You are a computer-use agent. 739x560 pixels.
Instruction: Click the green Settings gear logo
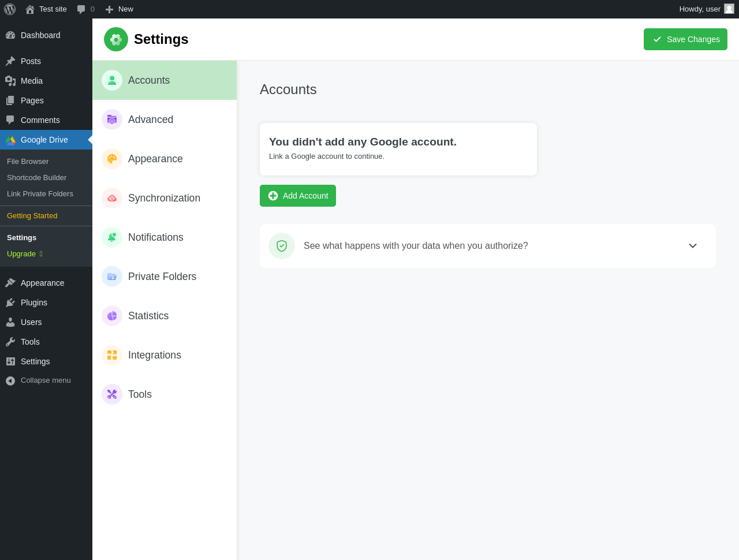point(116,39)
